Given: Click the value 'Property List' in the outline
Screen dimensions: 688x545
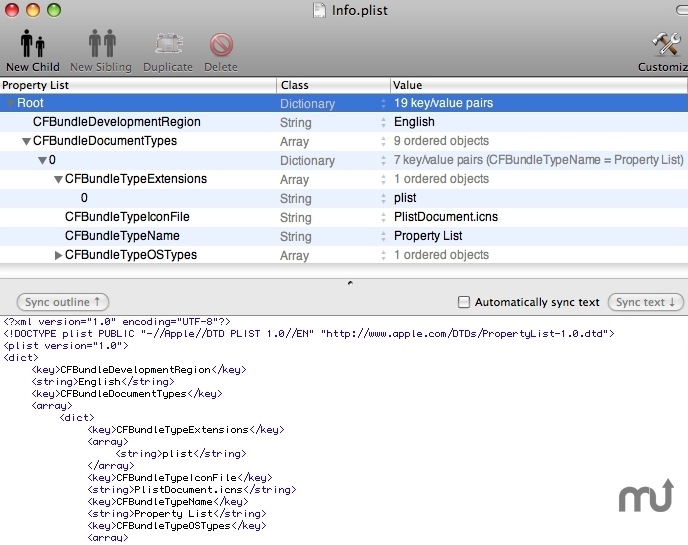Looking at the screenshot, I should (428, 236).
